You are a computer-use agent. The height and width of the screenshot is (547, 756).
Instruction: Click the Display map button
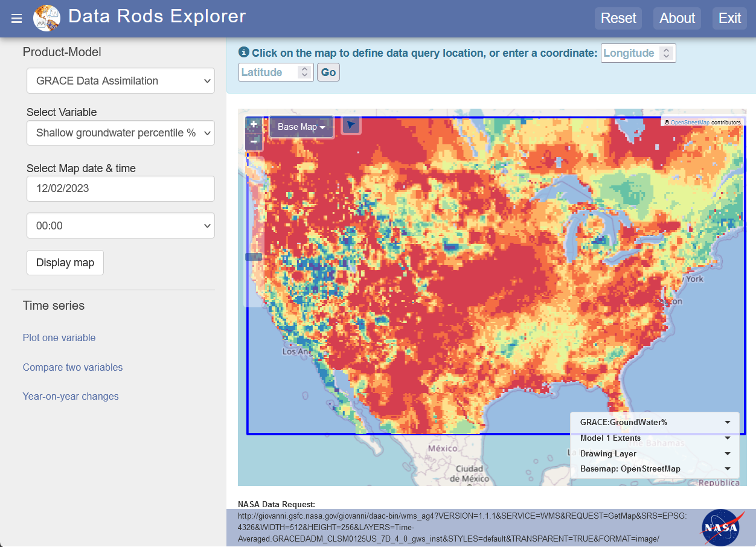(x=65, y=263)
